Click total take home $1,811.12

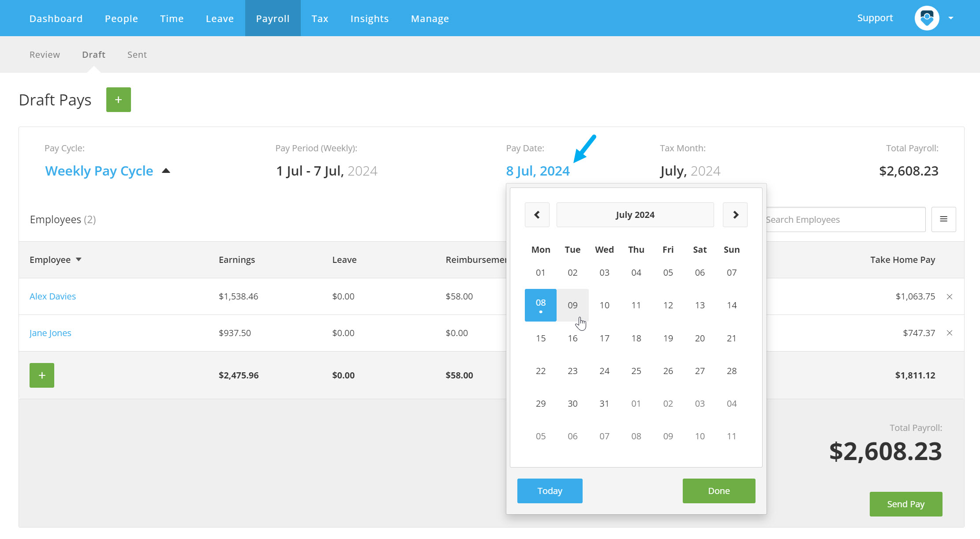coord(915,375)
